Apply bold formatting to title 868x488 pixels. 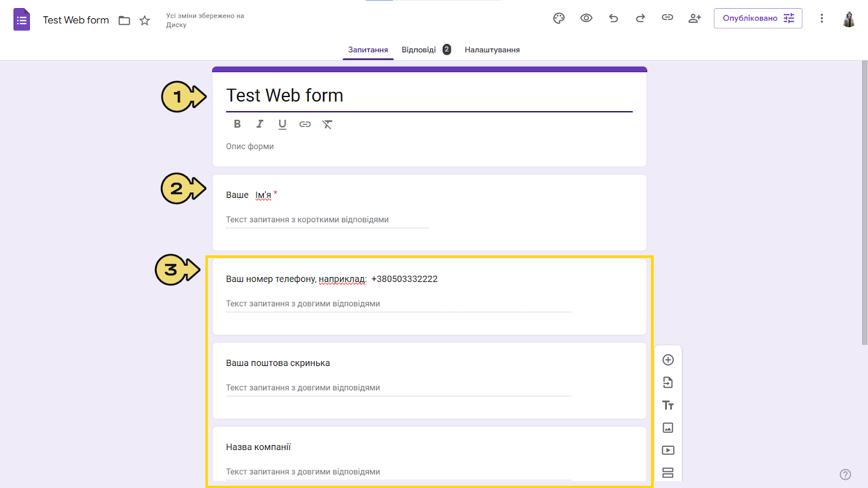237,124
